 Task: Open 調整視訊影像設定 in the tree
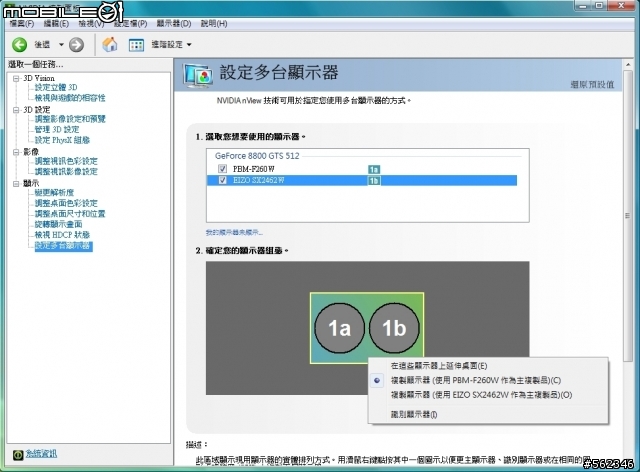coord(66,171)
